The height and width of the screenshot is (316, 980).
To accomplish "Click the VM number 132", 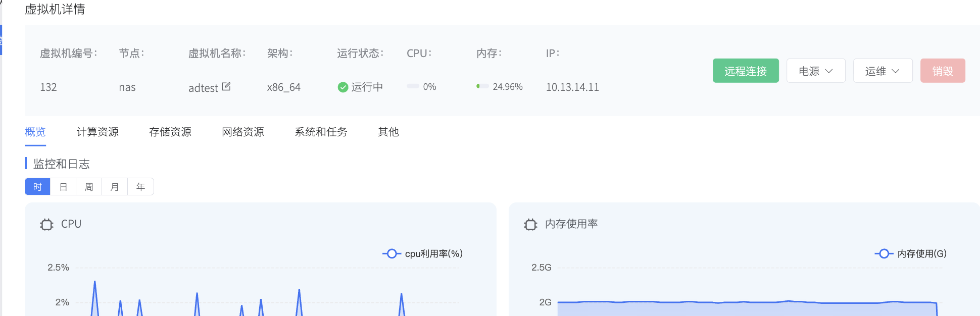I will point(48,87).
